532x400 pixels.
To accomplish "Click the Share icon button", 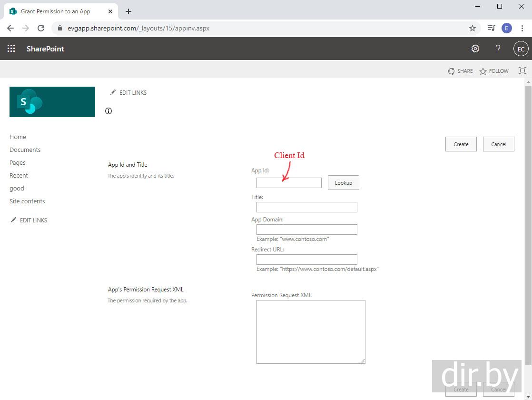I will [x=451, y=71].
